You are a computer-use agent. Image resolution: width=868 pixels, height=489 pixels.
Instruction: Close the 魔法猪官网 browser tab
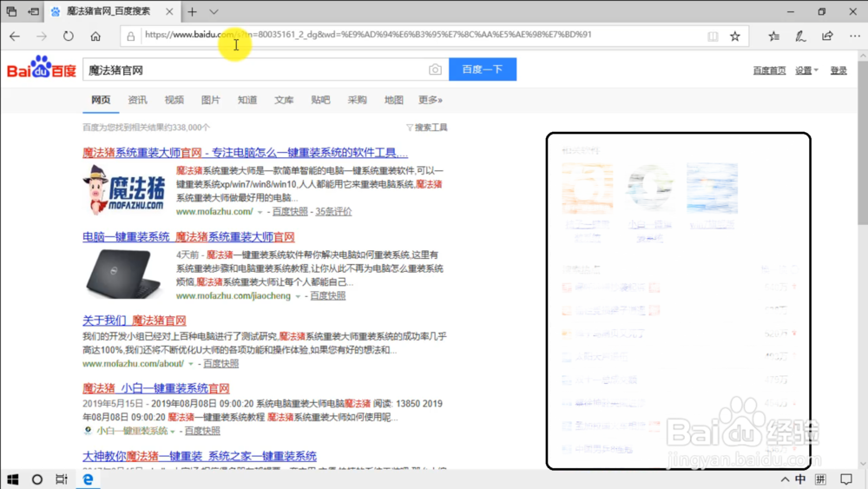tap(169, 11)
